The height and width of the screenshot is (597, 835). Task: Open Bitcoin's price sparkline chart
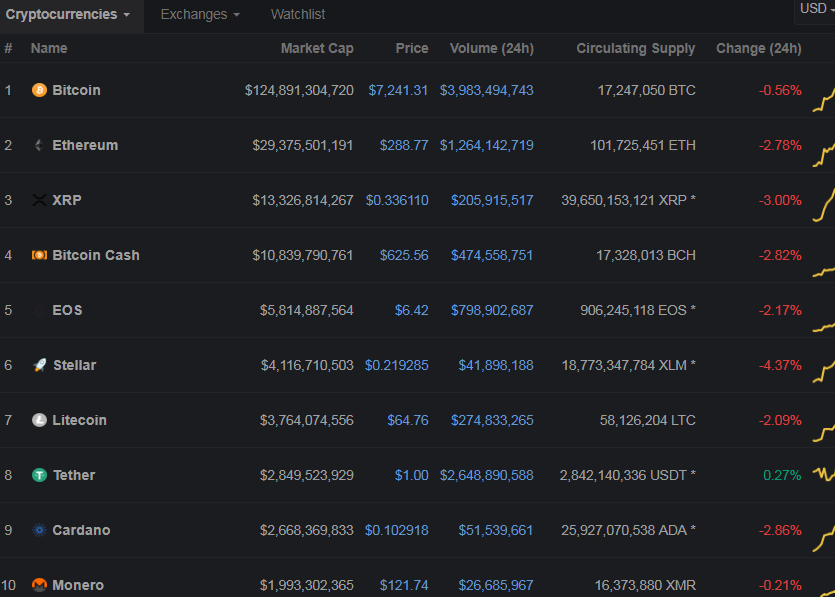(x=824, y=100)
